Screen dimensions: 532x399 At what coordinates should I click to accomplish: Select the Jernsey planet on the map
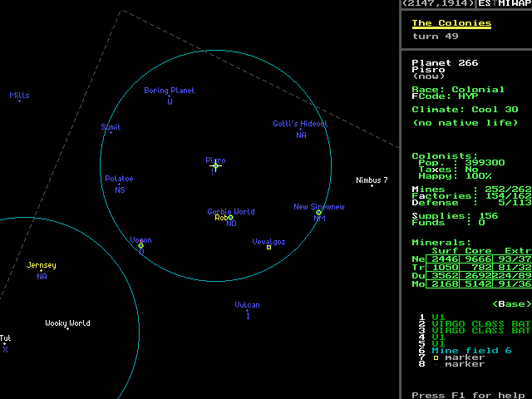pyautogui.click(x=42, y=271)
